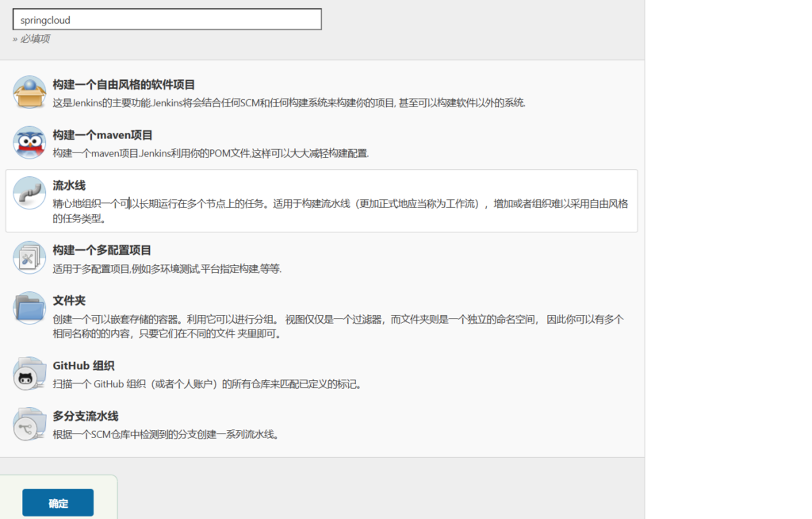Click the GitHub organization scan description text
This screenshot has height=519, width=812.
tap(207, 384)
